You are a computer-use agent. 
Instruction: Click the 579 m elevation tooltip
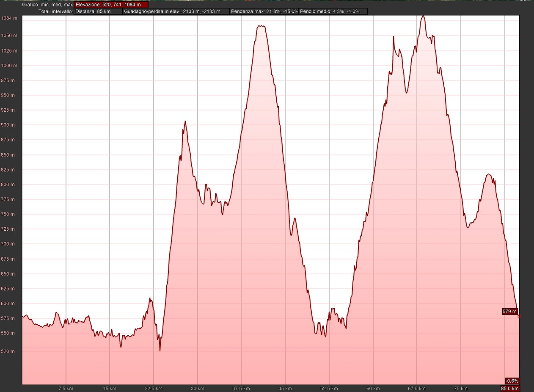pyautogui.click(x=509, y=312)
